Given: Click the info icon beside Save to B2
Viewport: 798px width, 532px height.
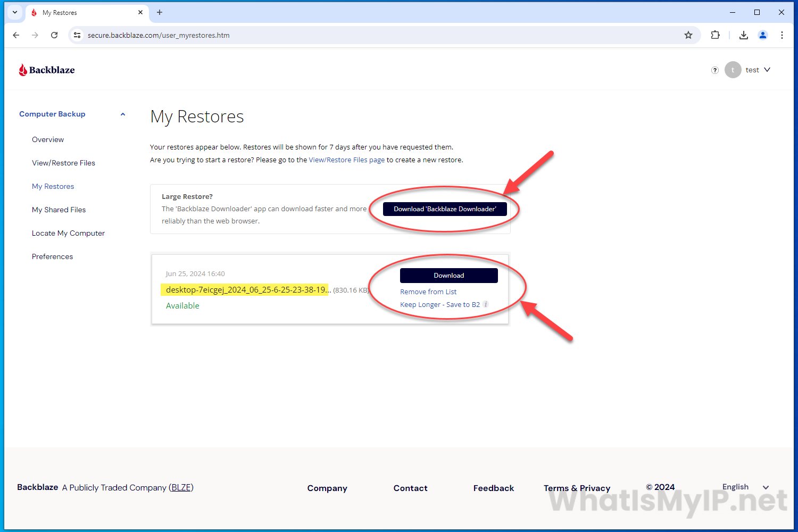Looking at the screenshot, I should pyautogui.click(x=486, y=304).
